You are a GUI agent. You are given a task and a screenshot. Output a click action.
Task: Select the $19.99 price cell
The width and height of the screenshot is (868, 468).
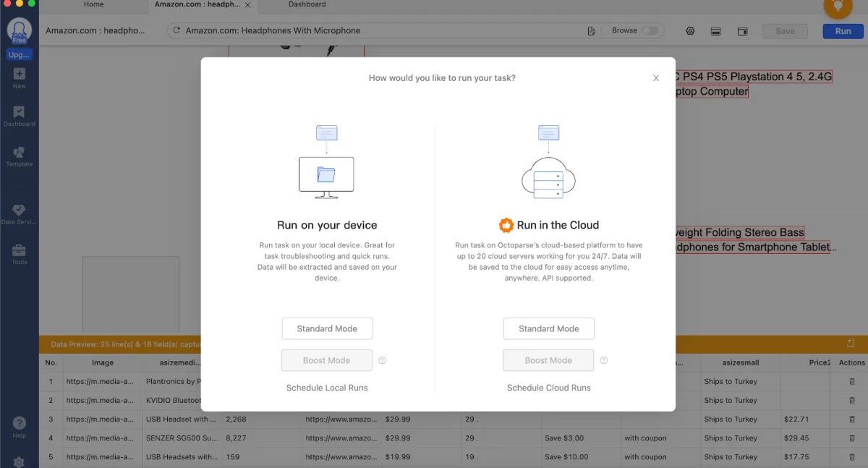(422, 456)
